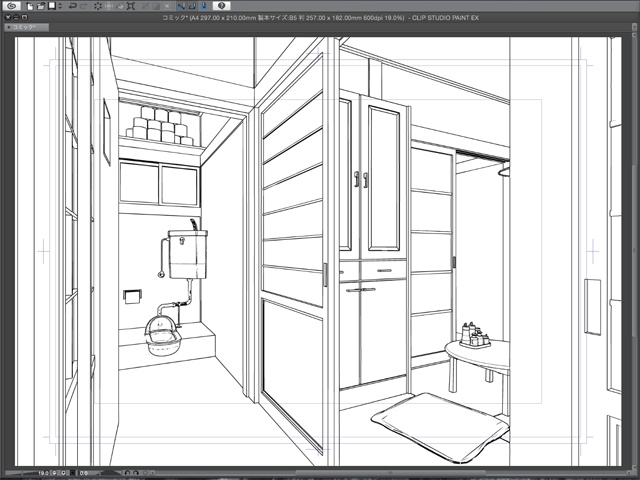Click the Fill command icon

pos(120,6)
